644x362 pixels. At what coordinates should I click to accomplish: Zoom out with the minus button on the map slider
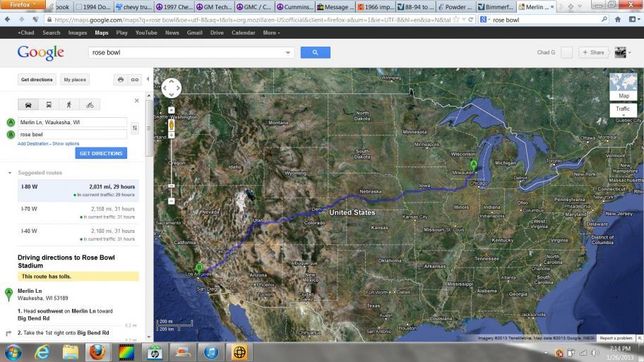coord(172,201)
